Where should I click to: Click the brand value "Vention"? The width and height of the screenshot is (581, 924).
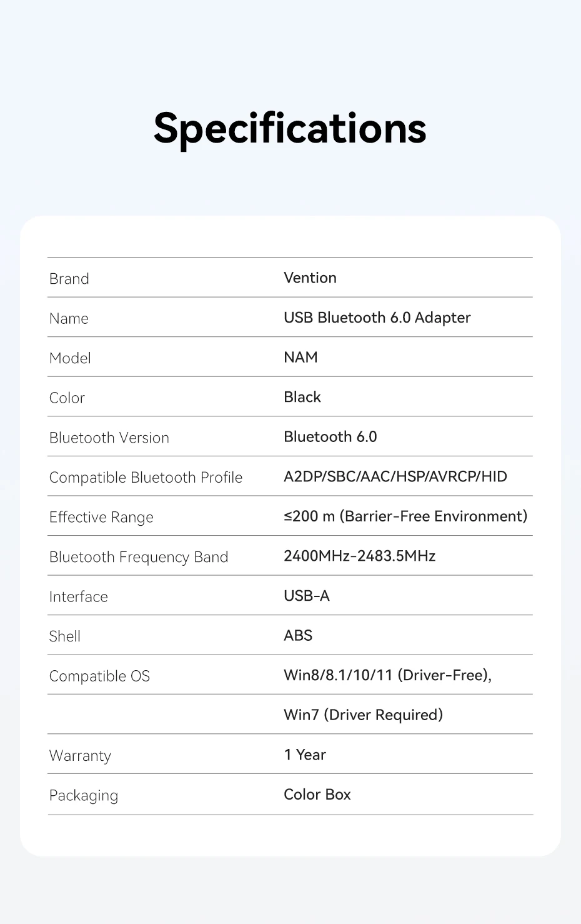pos(310,278)
